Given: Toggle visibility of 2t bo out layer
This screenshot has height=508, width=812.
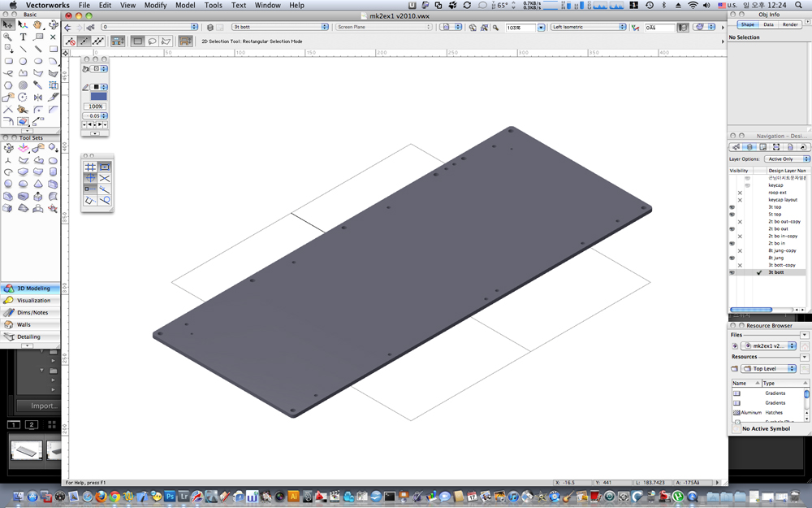Looking at the screenshot, I should [732, 228].
